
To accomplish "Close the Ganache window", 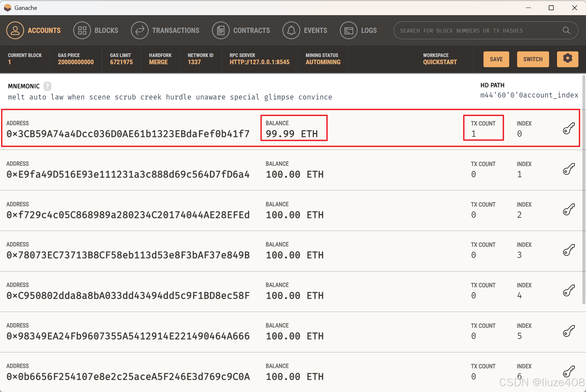I will 574,8.
